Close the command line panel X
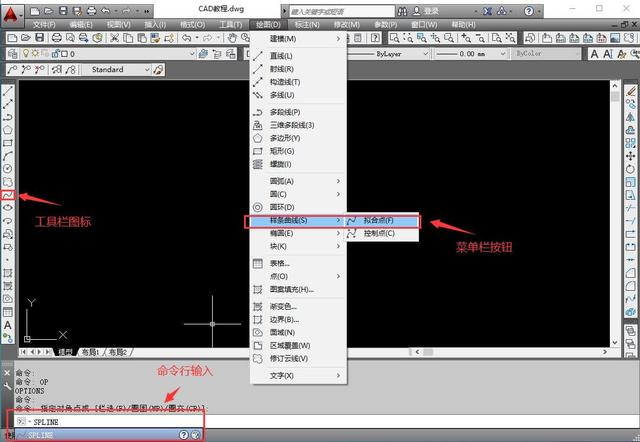Viewport: 640px width, 442px height. (x=7, y=373)
